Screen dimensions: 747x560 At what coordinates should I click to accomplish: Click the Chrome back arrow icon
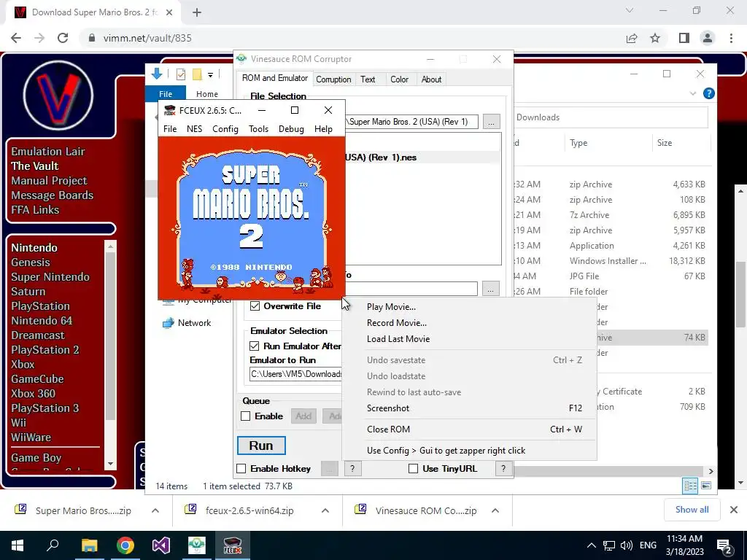point(16,38)
